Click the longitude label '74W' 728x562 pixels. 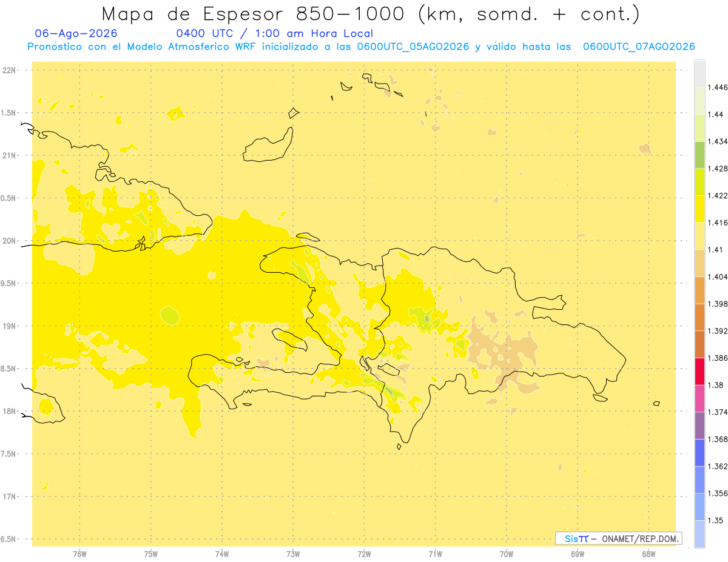tap(221, 554)
